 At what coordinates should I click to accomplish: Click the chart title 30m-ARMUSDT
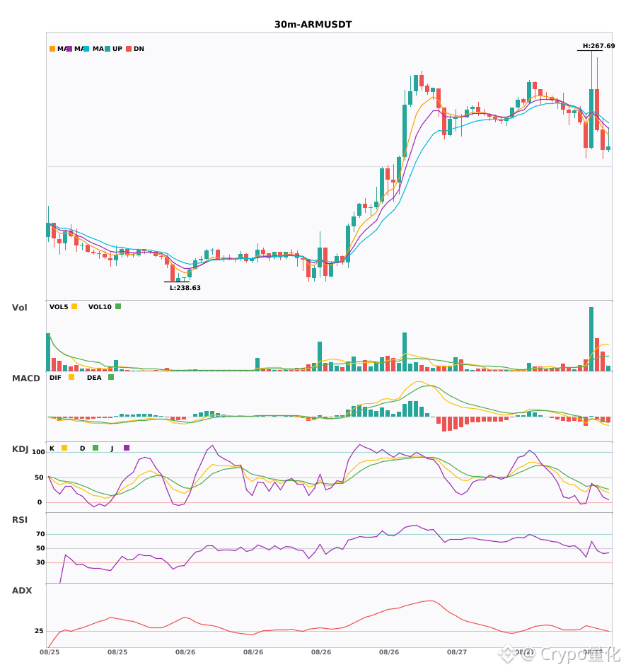tap(313, 25)
